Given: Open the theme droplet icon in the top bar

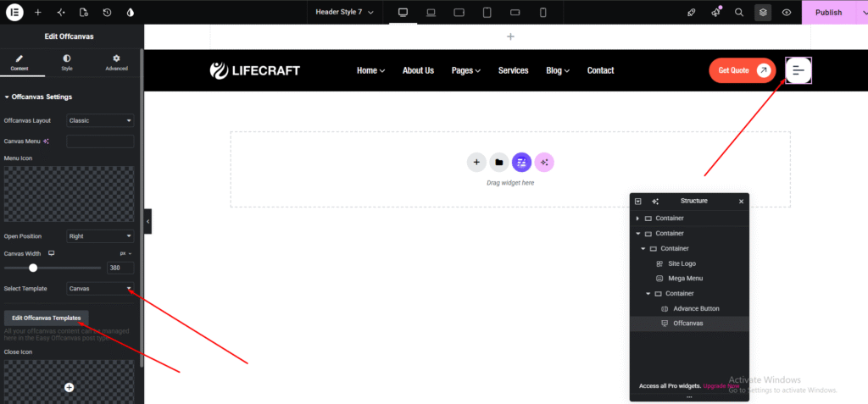Looking at the screenshot, I should pos(130,12).
